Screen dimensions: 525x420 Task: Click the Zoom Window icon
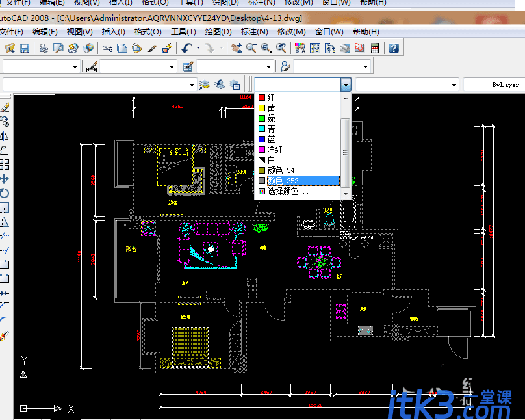click(x=266, y=48)
